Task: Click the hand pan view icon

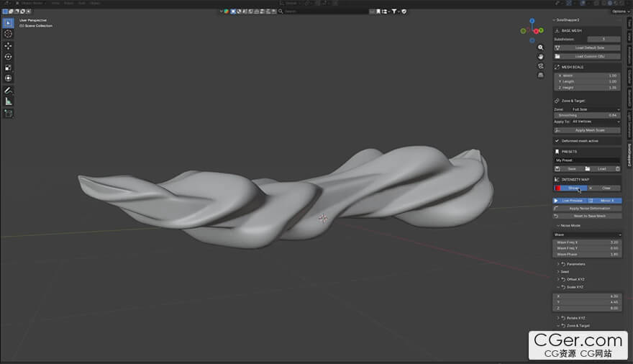Action: click(x=540, y=56)
